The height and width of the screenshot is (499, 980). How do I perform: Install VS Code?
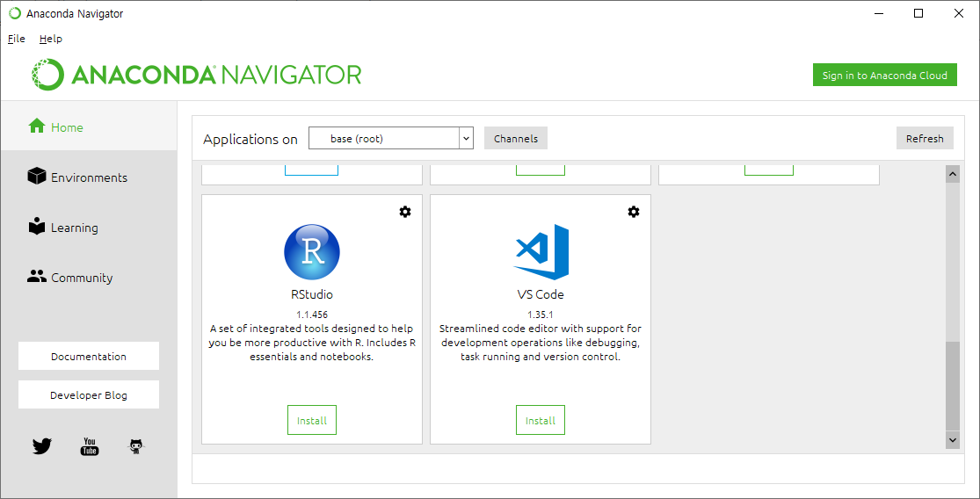(541, 420)
